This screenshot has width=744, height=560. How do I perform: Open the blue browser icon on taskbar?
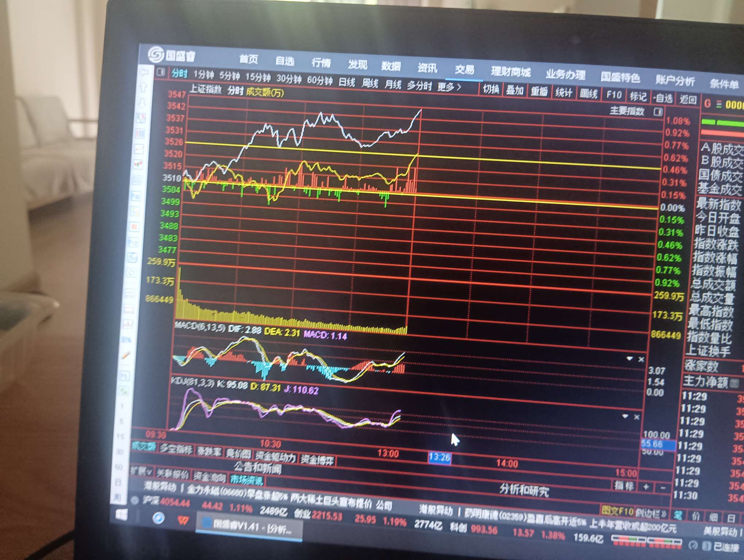(158, 518)
